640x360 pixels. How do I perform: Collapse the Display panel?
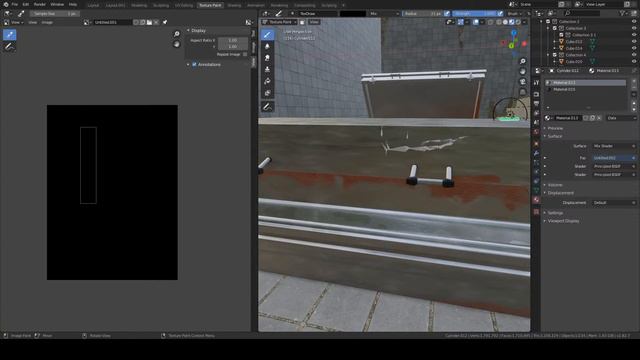[x=197, y=31]
